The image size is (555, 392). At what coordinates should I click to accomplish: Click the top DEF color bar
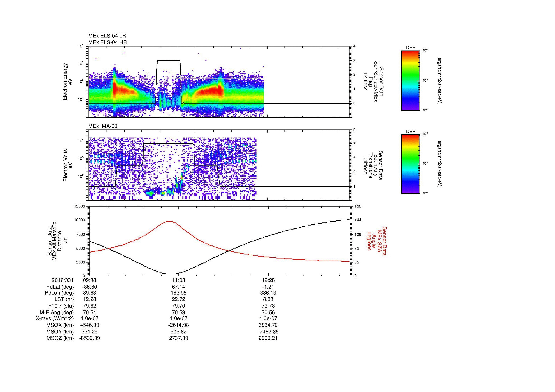coord(410,81)
